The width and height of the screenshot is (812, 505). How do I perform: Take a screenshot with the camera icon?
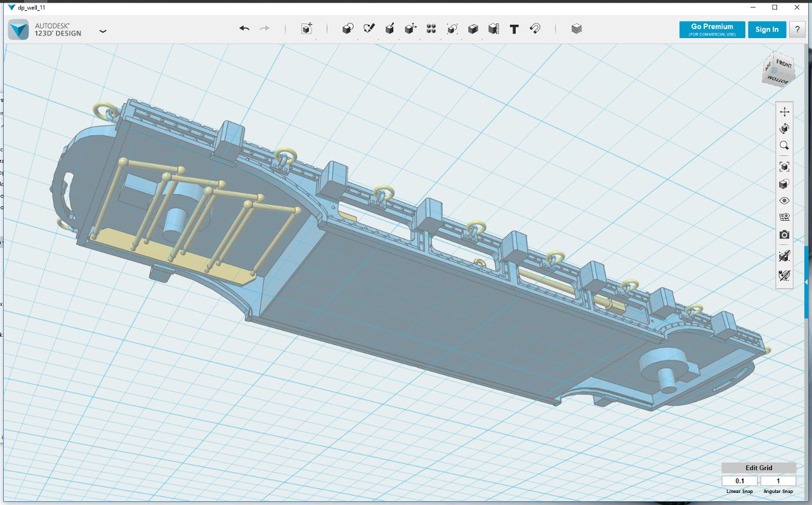coord(784,235)
